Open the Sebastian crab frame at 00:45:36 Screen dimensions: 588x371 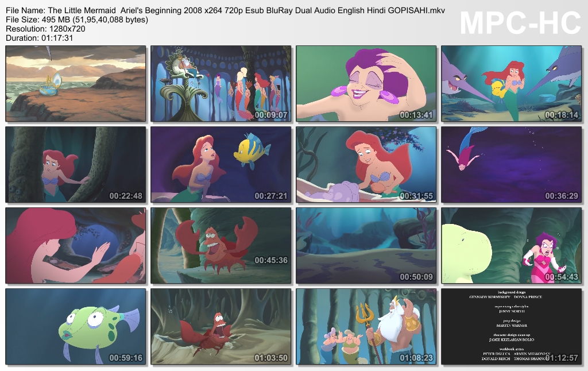221,246
